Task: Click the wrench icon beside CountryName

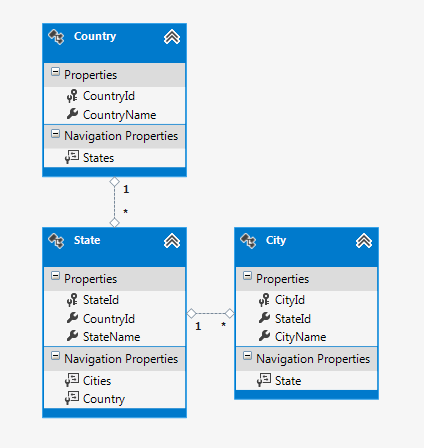Action: [x=72, y=114]
